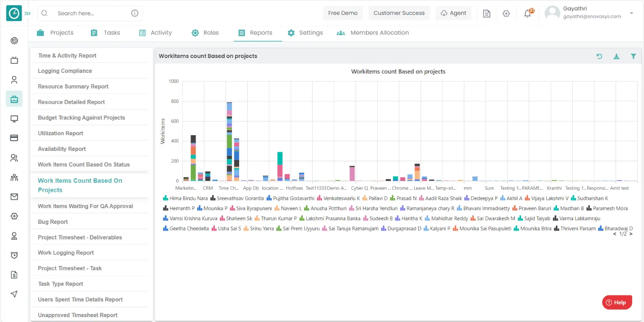This screenshot has width=644, height=322.
Task: Open the sidebar gear icon
Action: (14, 216)
